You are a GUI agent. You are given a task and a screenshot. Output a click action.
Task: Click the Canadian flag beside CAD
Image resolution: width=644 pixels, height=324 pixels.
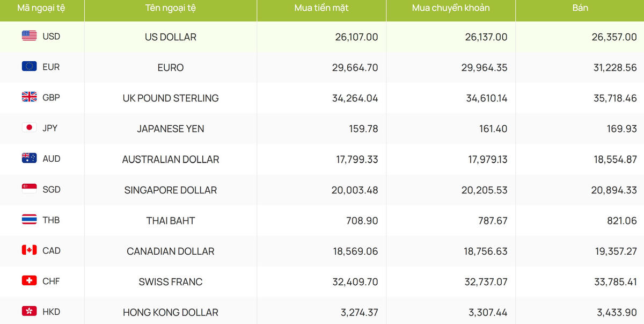coord(29,250)
